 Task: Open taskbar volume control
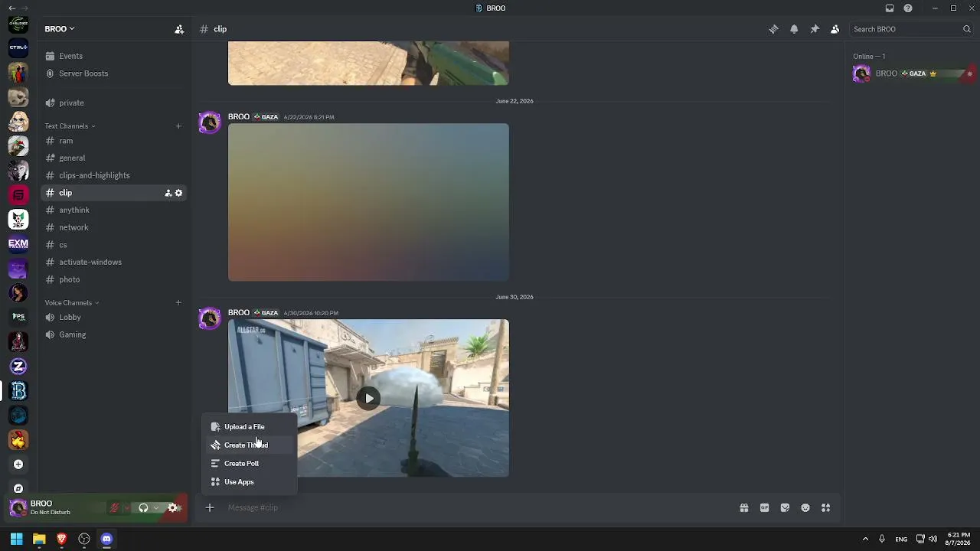tap(933, 539)
